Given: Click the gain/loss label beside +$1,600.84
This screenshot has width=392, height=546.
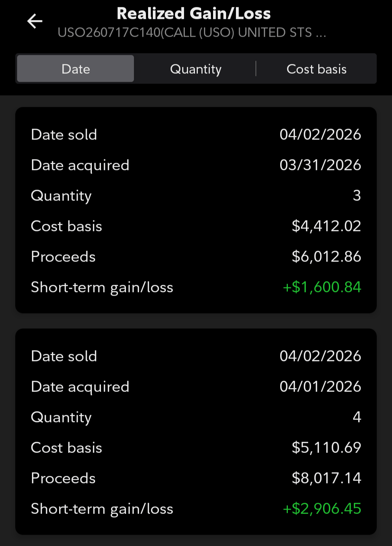Looking at the screenshot, I should (102, 287).
